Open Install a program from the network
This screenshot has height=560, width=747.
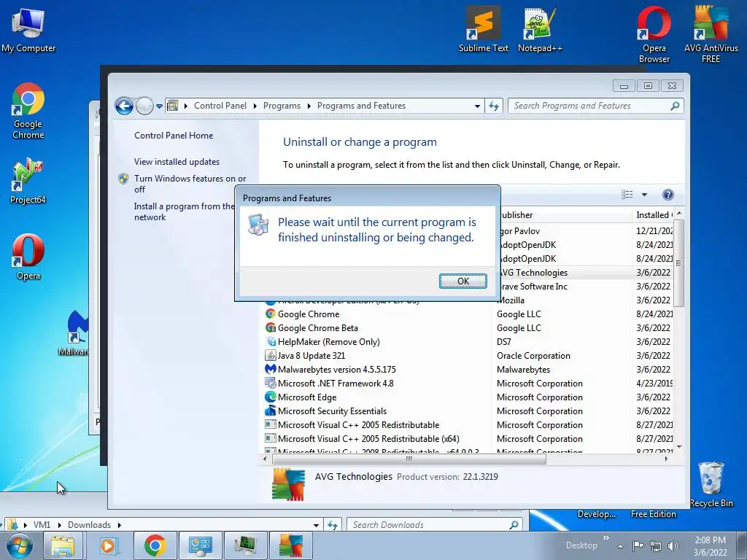tap(185, 211)
